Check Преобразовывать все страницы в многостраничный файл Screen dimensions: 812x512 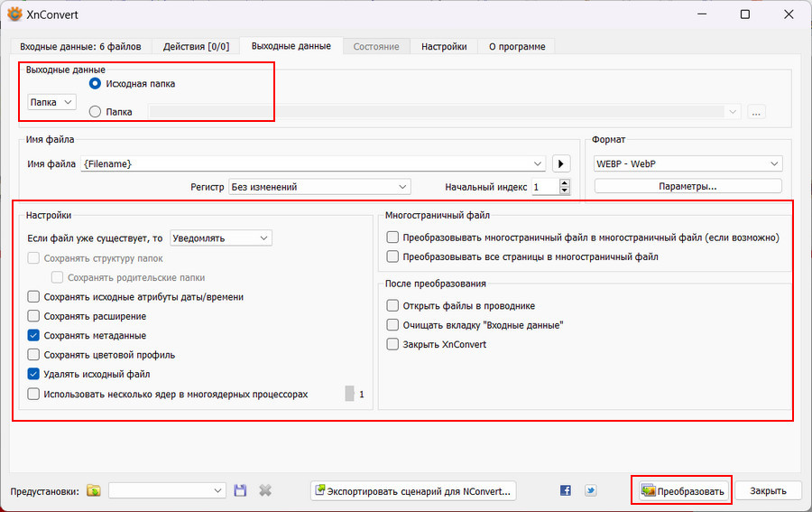click(392, 256)
